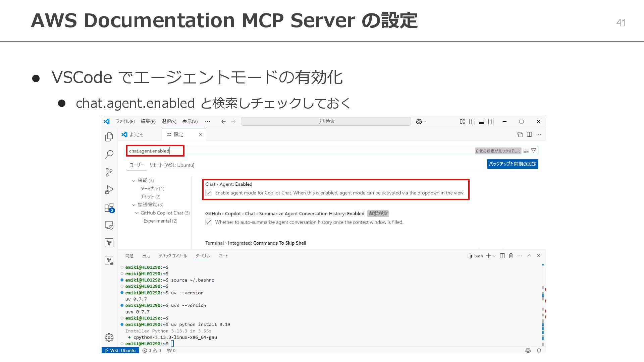Image resolution: width=644 pixels, height=362 pixels.
Task: Click errors and warnings count in status bar
Action: (152, 350)
